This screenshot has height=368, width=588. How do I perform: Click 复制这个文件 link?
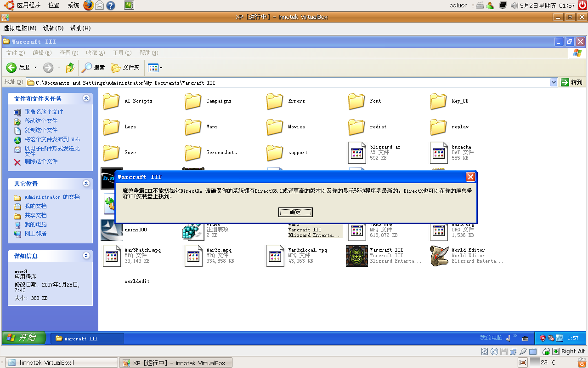[41, 130]
